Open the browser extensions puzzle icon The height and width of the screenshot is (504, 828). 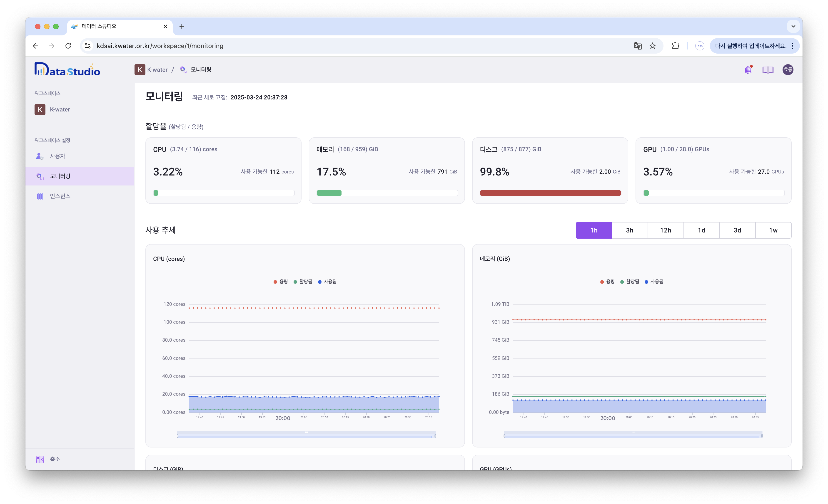click(x=676, y=46)
